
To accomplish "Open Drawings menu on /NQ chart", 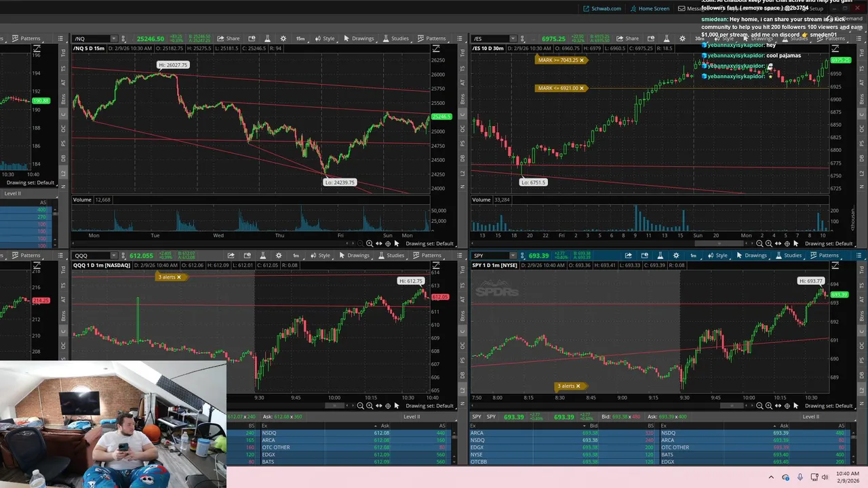I will [359, 39].
